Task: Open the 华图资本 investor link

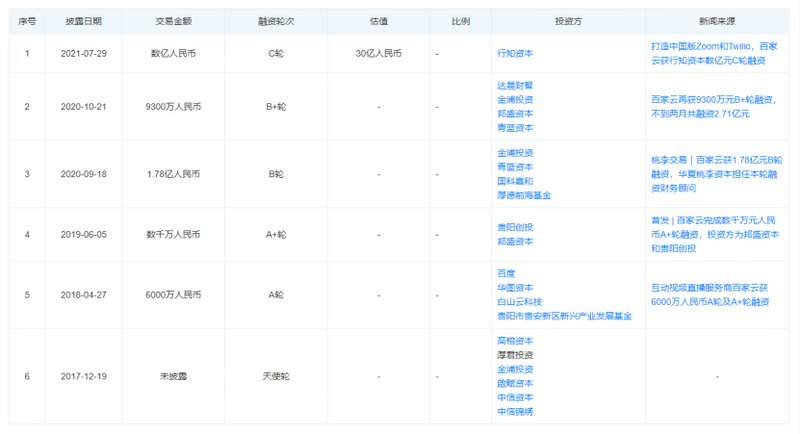Action: point(515,288)
